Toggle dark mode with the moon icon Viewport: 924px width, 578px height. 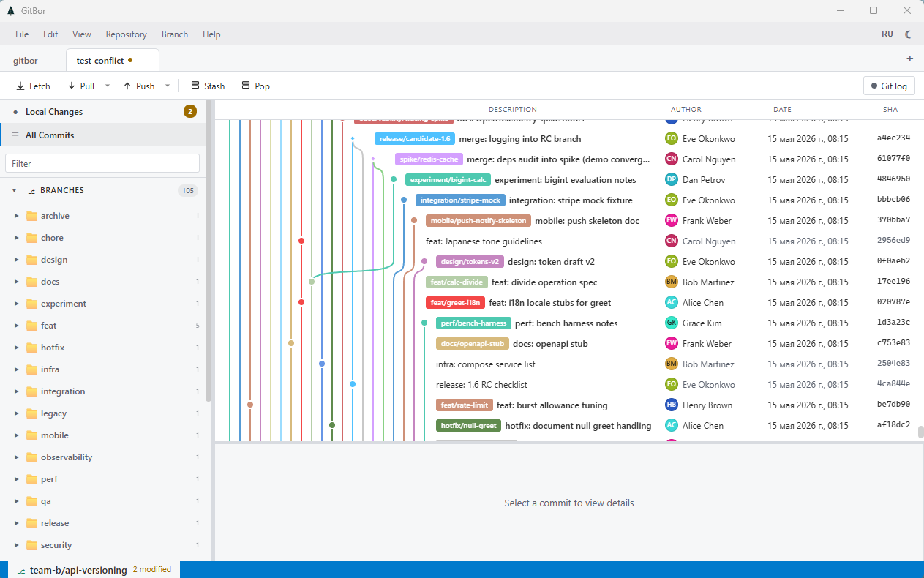909,34
